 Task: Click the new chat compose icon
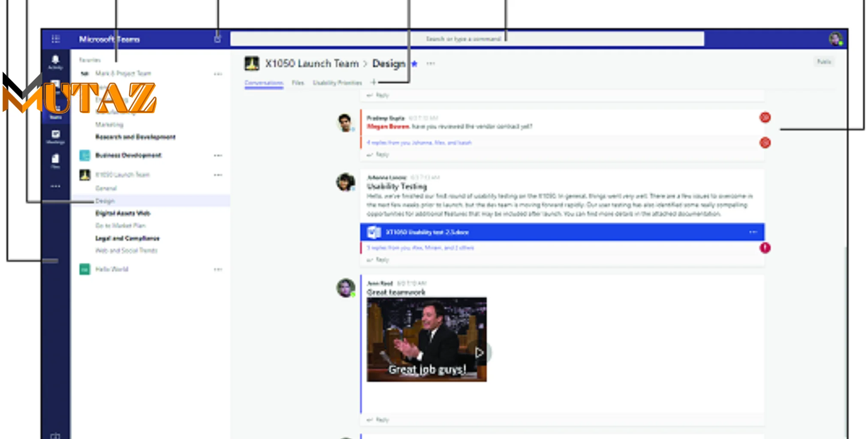[x=217, y=39]
